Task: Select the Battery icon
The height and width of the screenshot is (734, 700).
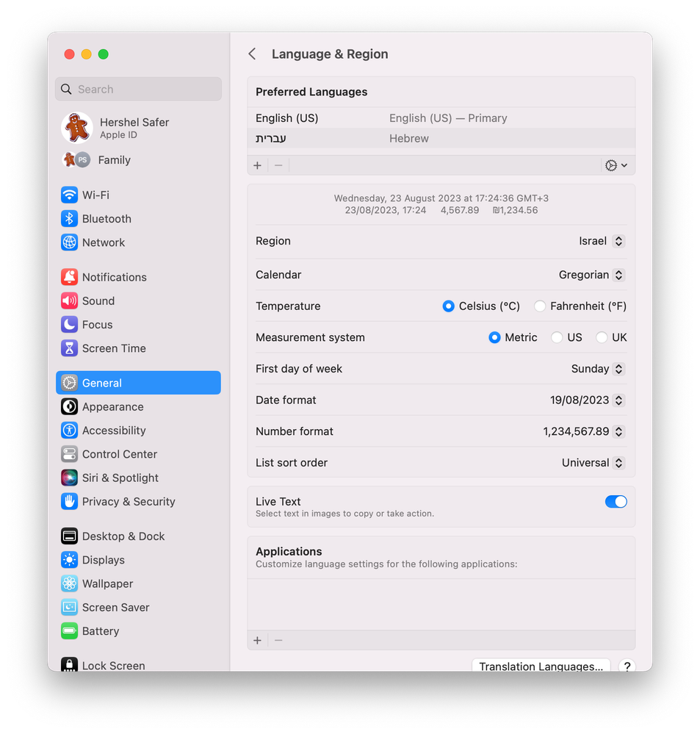Action: pyautogui.click(x=69, y=631)
